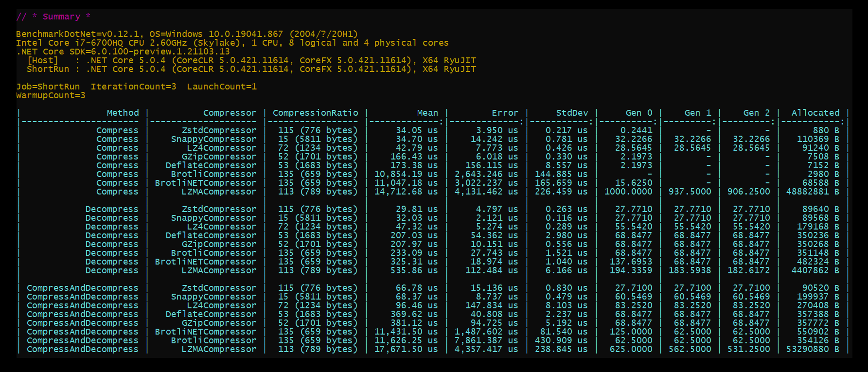Click 'DeflateCompressor' in the Decompress rows

click(x=211, y=235)
